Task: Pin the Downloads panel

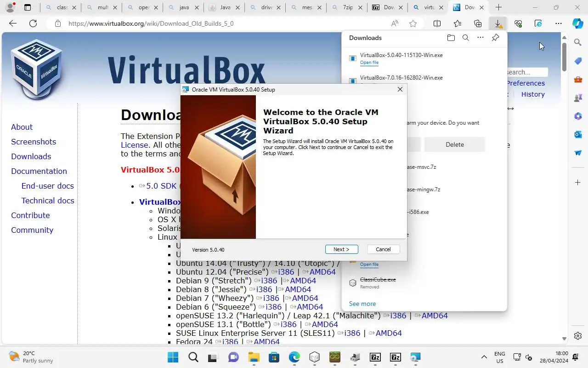Action: pos(495,38)
